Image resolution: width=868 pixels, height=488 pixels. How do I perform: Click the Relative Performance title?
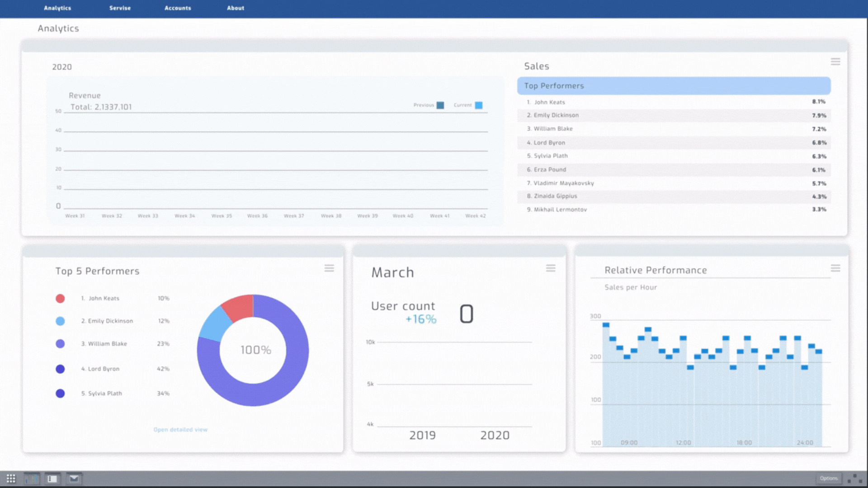click(656, 270)
